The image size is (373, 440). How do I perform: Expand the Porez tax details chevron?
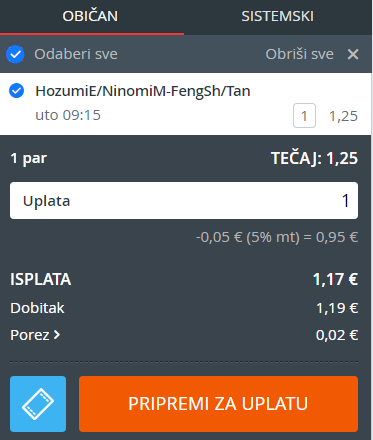coord(57,335)
